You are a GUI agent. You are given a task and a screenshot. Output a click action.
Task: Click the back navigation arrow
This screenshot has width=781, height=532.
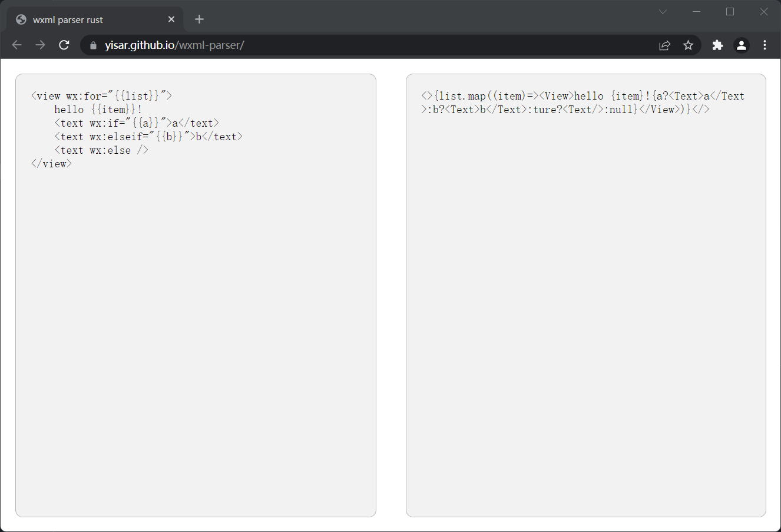[x=16, y=45]
